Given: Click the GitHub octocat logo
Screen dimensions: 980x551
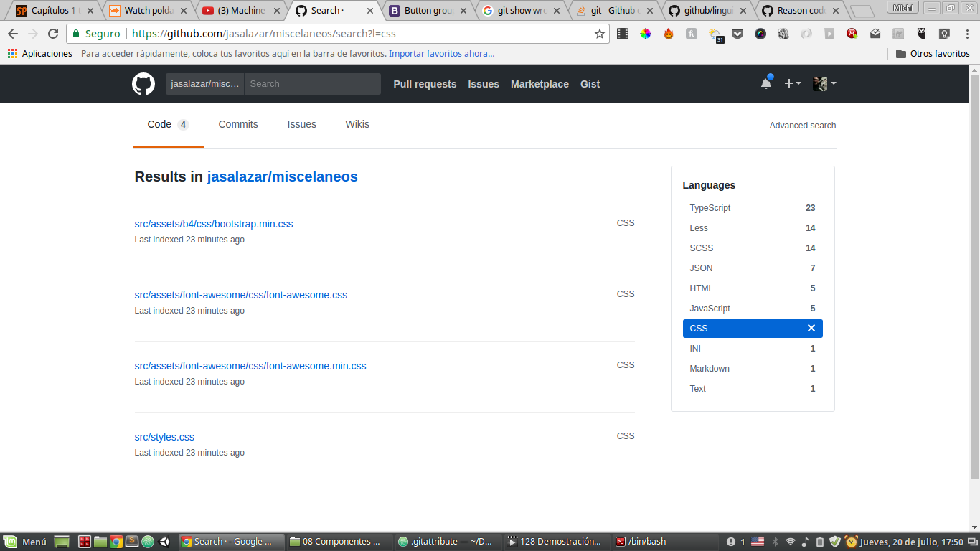Looking at the screenshot, I should tap(143, 84).
